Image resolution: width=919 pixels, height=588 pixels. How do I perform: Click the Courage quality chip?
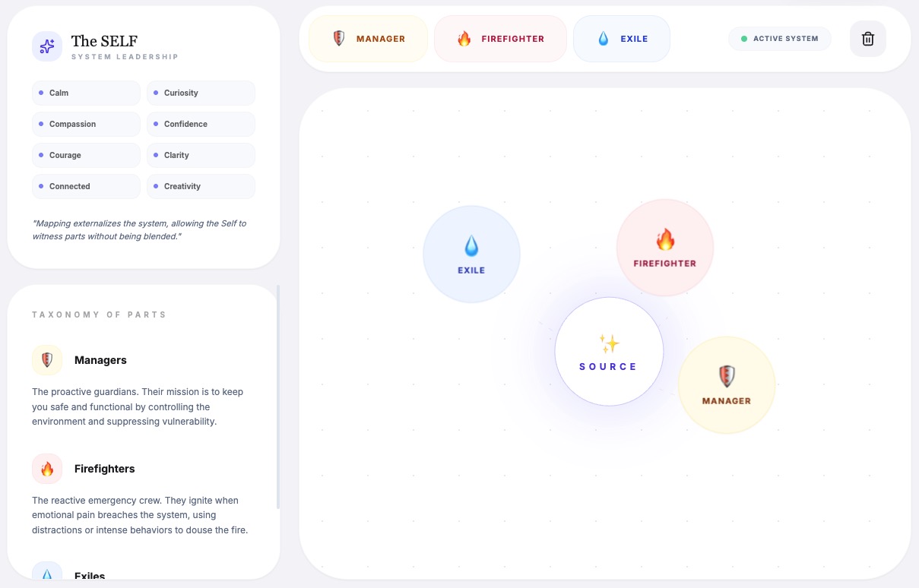(86, 155)
